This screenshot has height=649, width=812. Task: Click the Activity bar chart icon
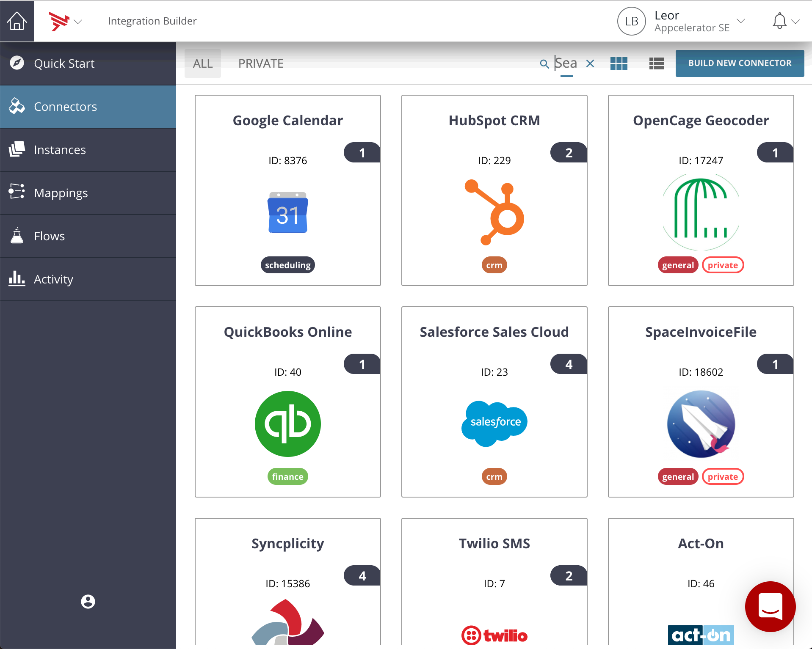coord(17,278)
